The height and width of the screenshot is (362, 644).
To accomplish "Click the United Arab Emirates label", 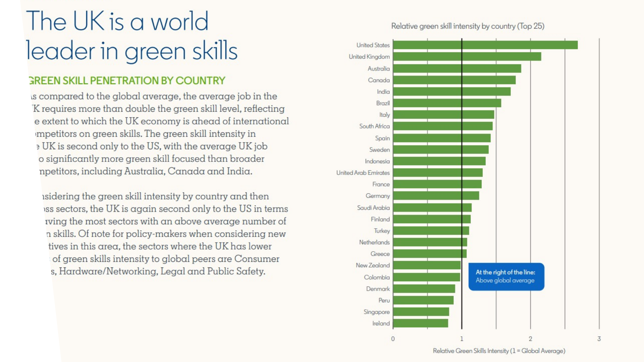I will [x=363, y=173].
